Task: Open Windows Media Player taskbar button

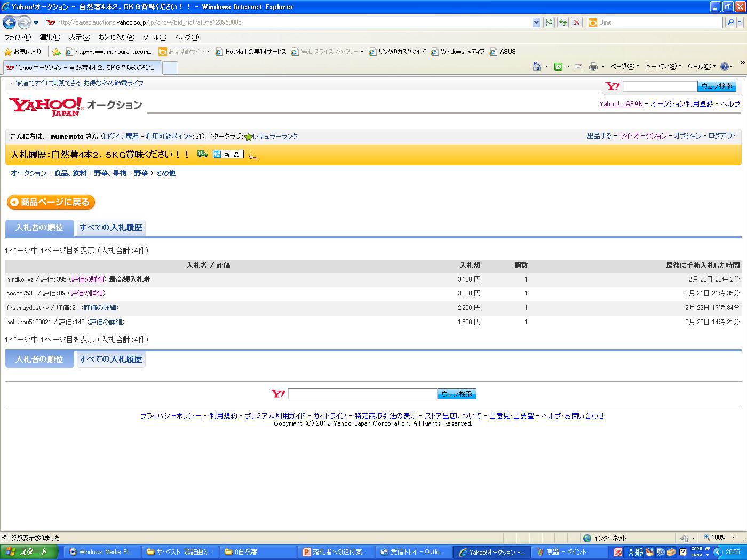Action: point(101,552)
